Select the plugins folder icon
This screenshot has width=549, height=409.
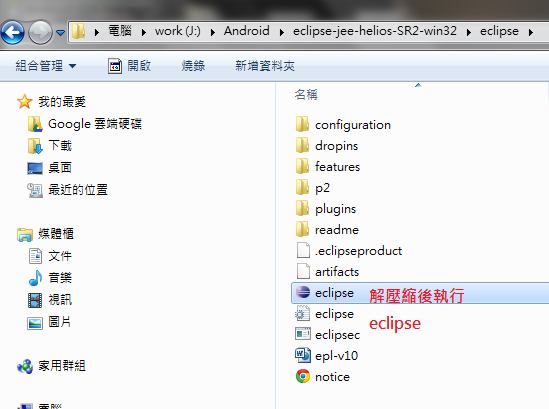302,208
